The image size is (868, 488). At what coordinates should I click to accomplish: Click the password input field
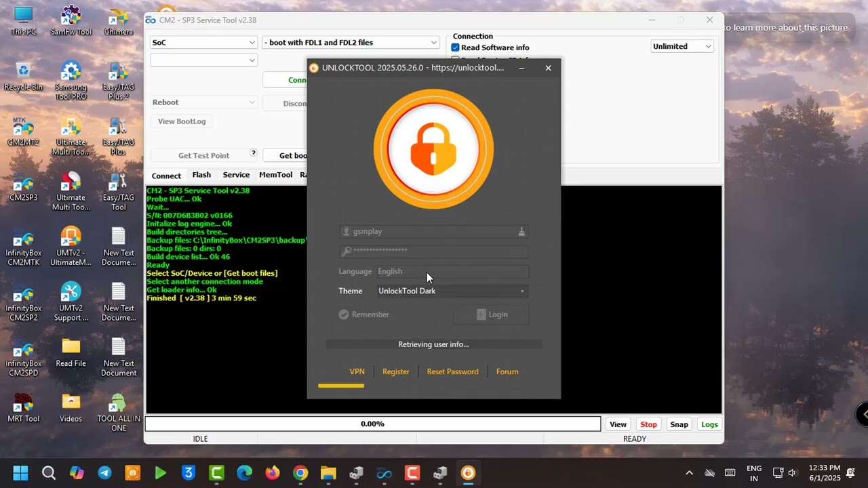(x=433, y=251)
